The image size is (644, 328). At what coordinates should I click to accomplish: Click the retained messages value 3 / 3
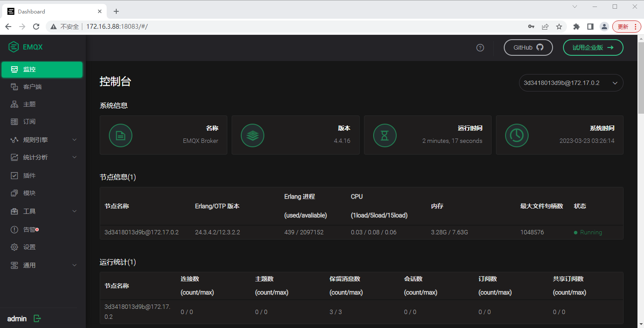(335, 312)
